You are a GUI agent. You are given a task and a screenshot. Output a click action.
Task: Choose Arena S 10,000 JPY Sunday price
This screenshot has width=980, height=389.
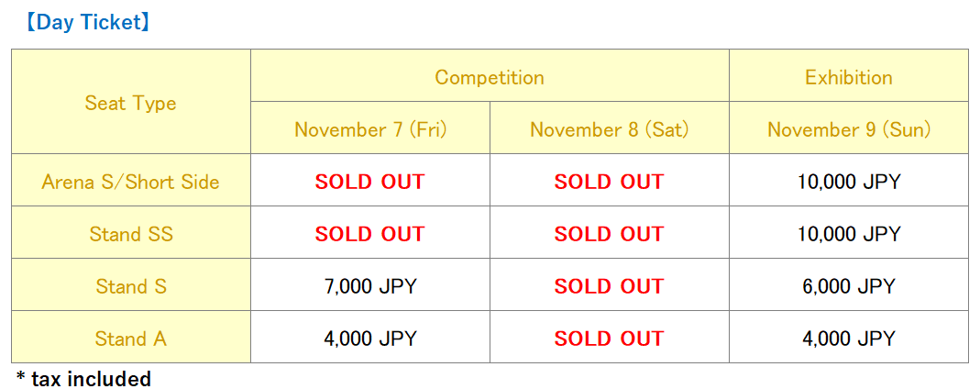(x=848, y=182)
